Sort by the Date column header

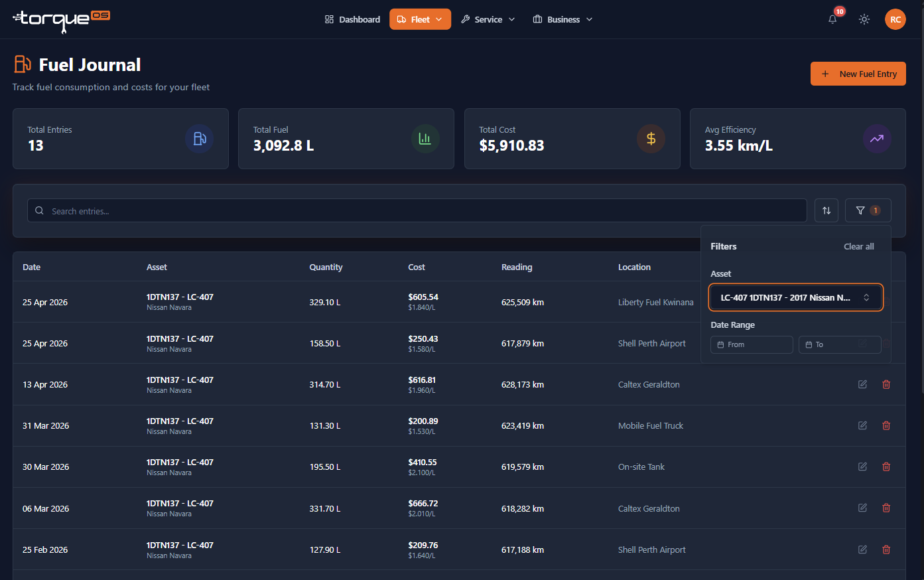tap(31, 267)
